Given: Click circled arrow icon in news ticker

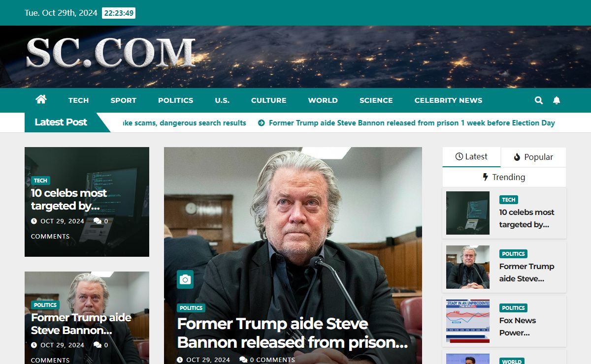Looking at the screenshot, I should coord(262,123).
